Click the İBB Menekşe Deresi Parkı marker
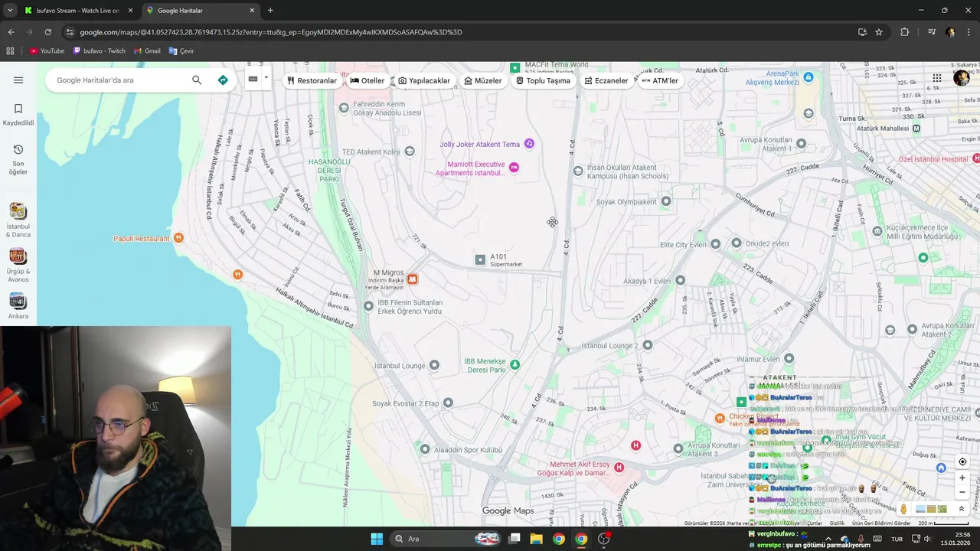 pos(514,364)
